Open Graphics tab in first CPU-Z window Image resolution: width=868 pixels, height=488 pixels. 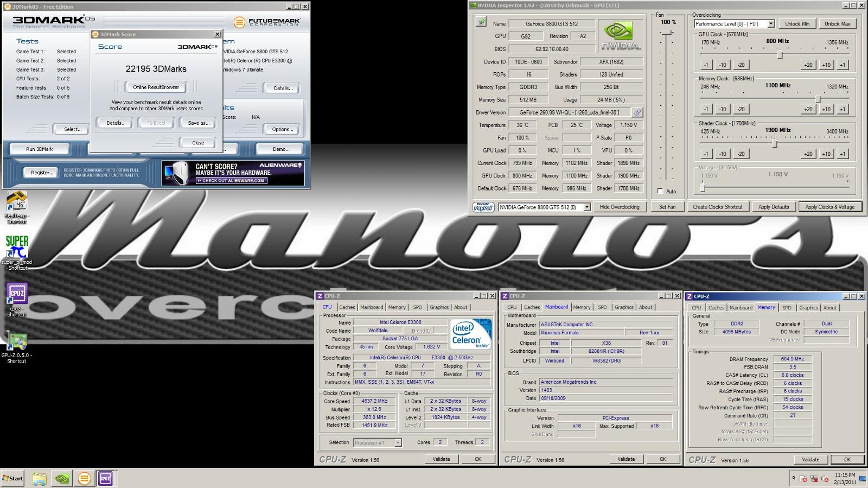[x=439, y=307]
